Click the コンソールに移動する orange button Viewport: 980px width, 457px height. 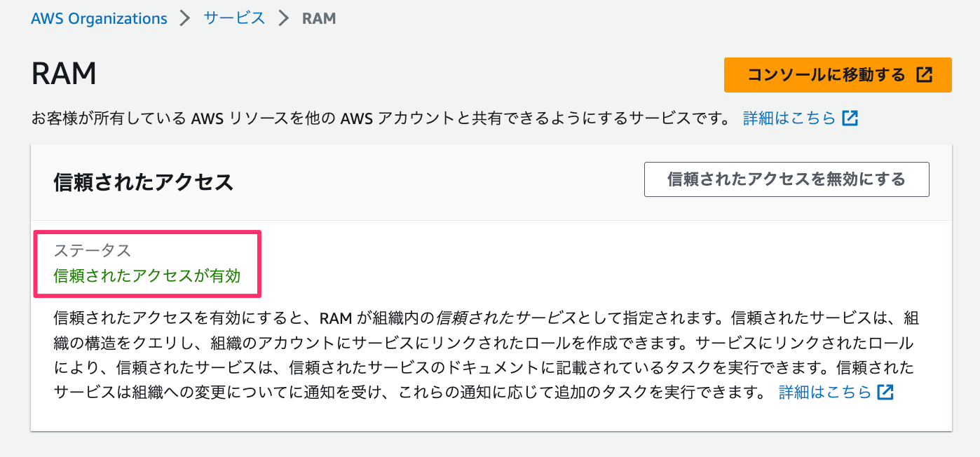(x=838, y=75)
